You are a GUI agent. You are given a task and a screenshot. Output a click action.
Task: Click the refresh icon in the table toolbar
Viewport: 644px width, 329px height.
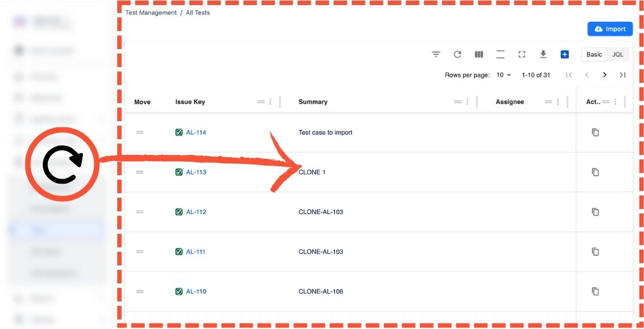457,55
